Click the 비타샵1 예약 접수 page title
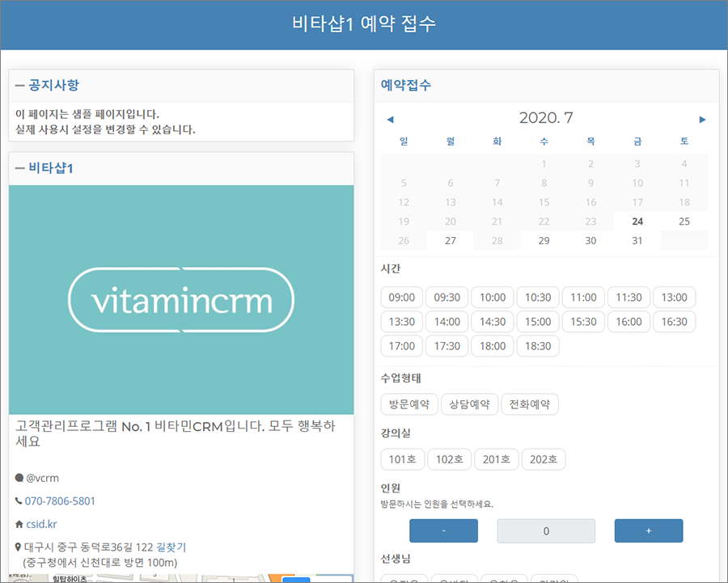Image resolution: width=728 pixels, height=583 pixels. click(364, 23)
